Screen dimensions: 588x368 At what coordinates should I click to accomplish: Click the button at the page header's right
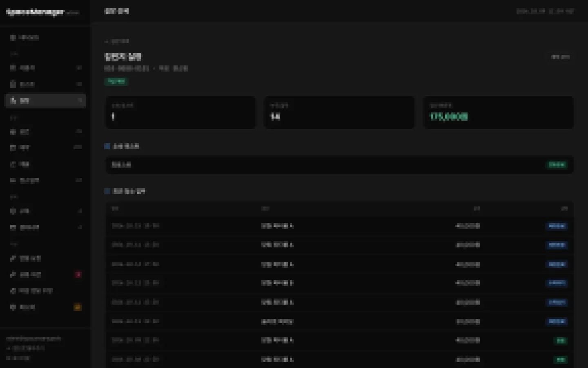coord(560,57)
